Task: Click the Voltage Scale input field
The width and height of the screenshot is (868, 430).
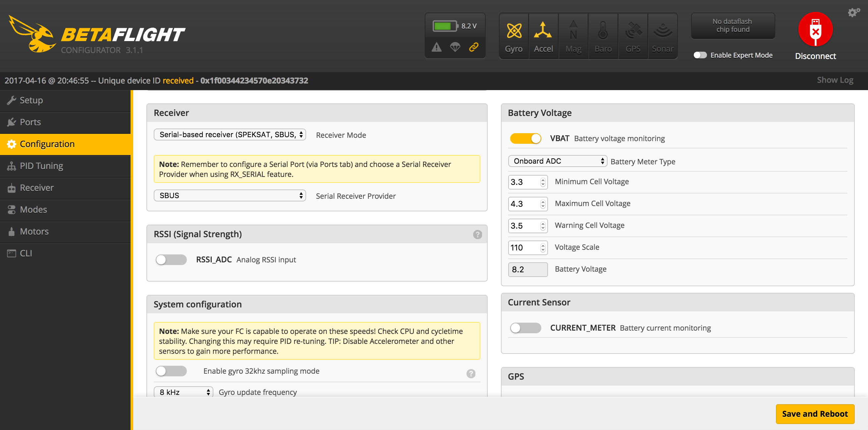Action: click(x=524, y=248)
